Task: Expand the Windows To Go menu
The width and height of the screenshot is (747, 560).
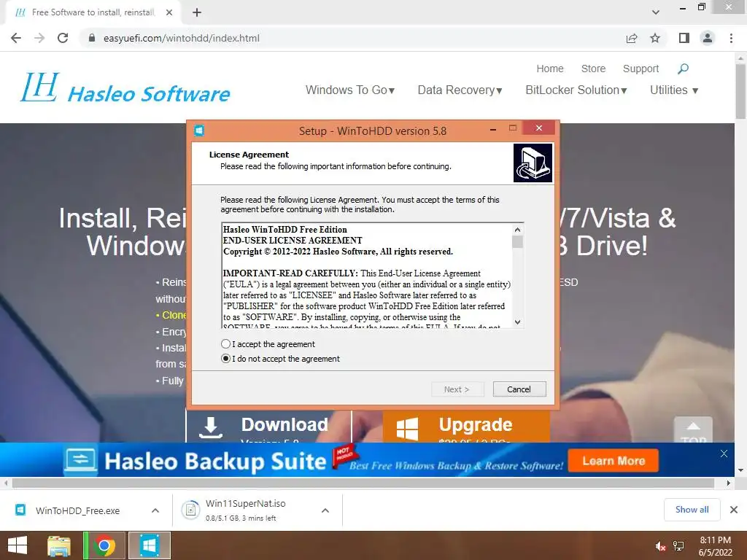Action: pyautogui.click(x=350, y=90)
